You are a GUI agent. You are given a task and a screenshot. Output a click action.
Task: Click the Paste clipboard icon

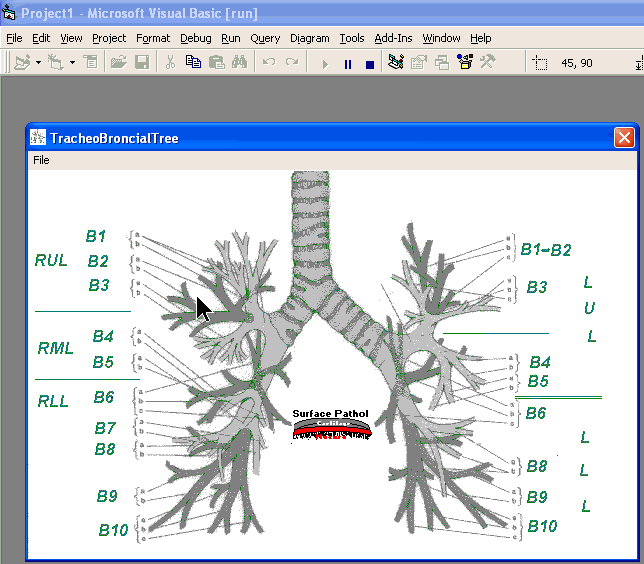[x=216, y=63]
